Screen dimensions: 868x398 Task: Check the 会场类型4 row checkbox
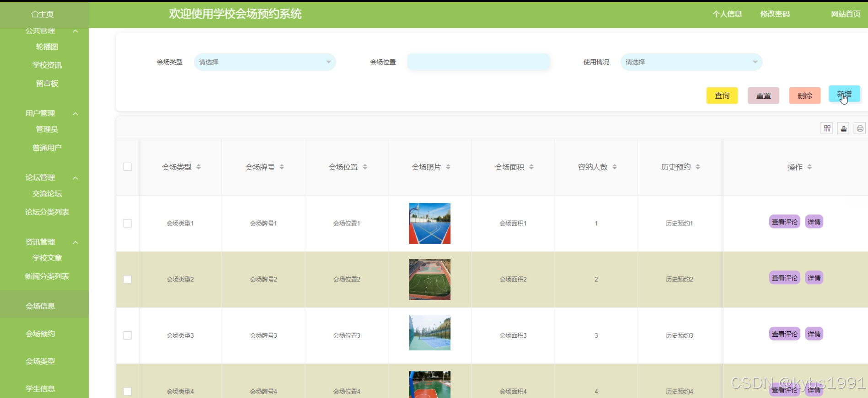point(128,392)
